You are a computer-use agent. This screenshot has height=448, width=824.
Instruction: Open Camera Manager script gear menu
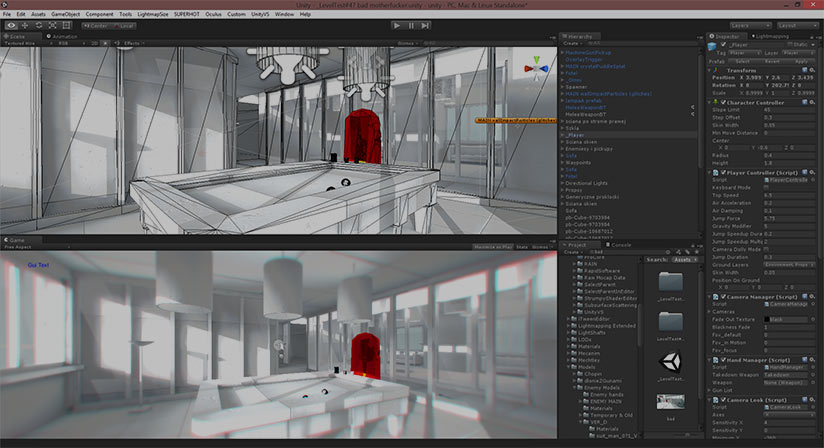click(812, 296)
